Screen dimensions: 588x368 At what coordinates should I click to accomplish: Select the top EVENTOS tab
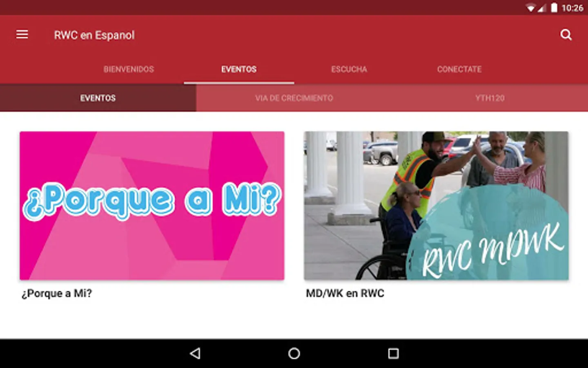239,69
